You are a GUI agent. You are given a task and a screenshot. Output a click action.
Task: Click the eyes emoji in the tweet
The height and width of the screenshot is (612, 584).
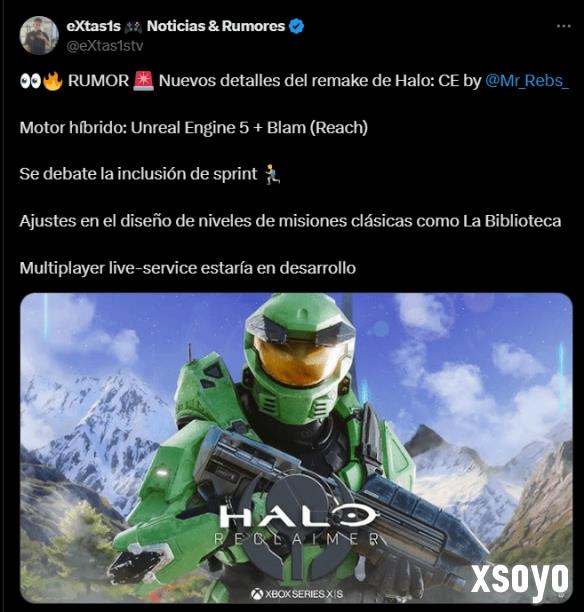(x=30, y=81)
